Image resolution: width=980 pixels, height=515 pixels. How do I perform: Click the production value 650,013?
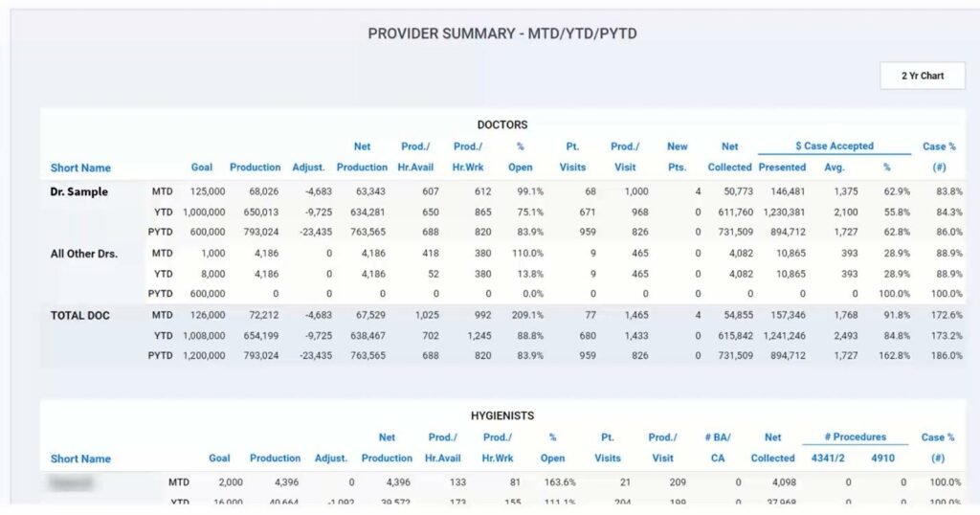coord(260,213)
